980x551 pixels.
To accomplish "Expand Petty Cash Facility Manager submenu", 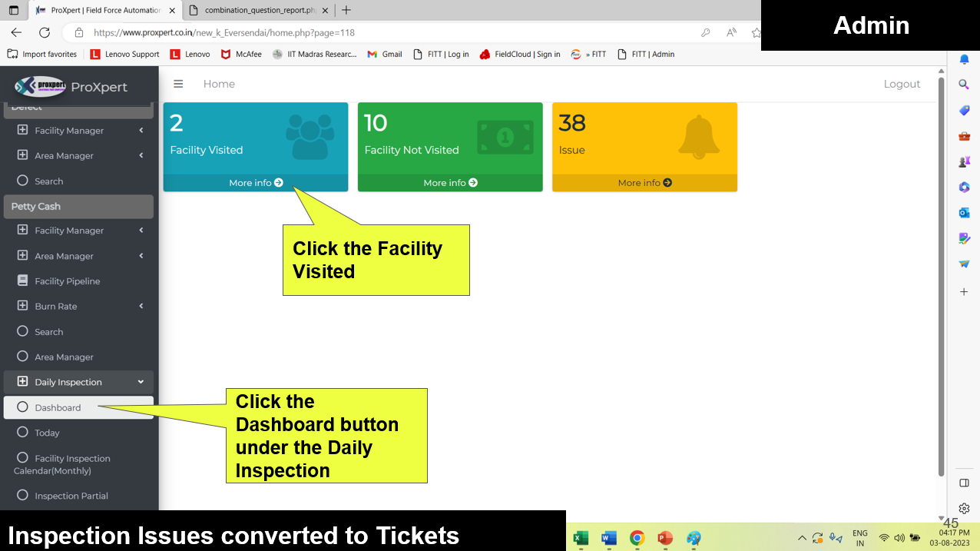I will tap(141, 231).
